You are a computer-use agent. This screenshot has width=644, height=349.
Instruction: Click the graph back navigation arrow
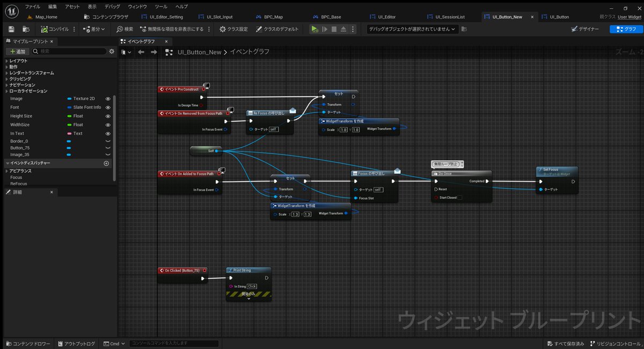pyautogui.click(x=141, y=52)
